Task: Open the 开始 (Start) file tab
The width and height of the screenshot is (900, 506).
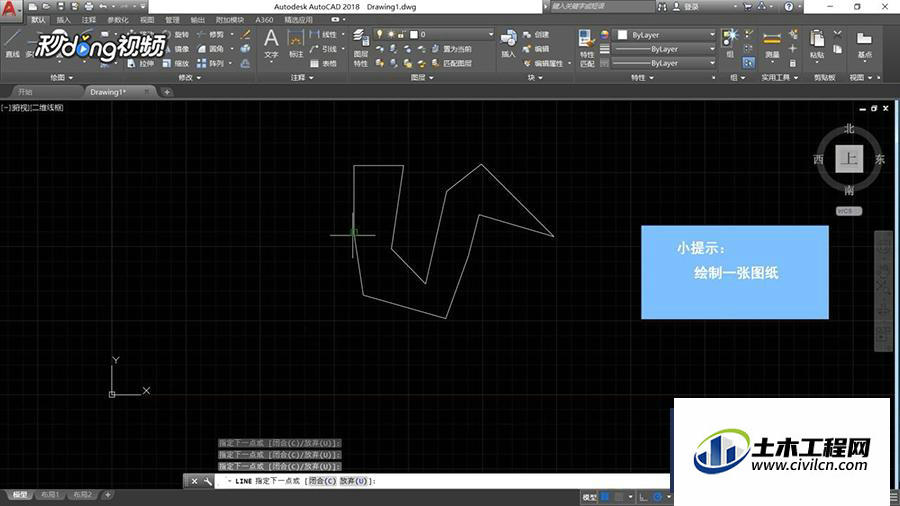Action: (x=25, y=92)
